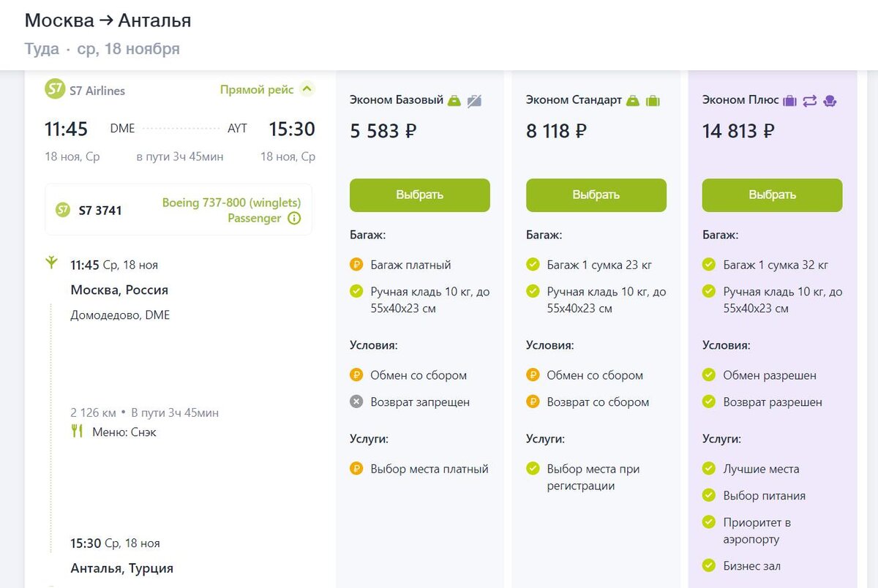Click the S7 3741 flight number card
Image resolution: width=878 pixels, height=588 pixels.
click(100, 211)
